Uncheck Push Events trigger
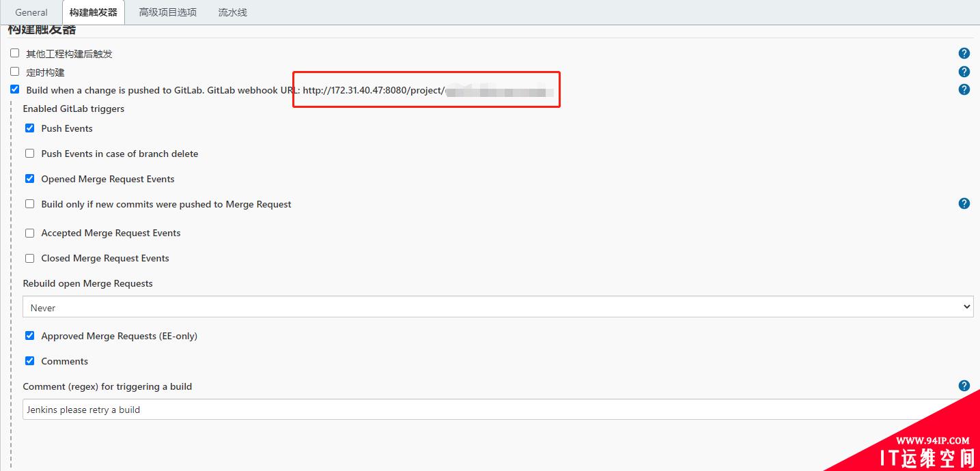The width and height of the screenshot is (980, 471). click(x=29, y=128)
